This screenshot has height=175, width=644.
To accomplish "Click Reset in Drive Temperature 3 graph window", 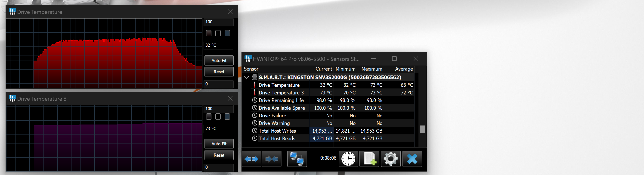I will click(x=219, y=155).
